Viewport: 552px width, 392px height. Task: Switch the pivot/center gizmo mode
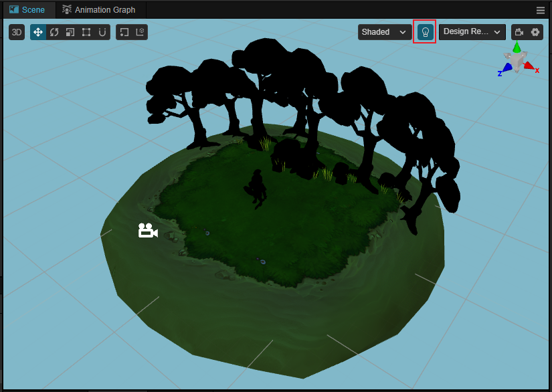pyautogui.click(x=124, y=32)
